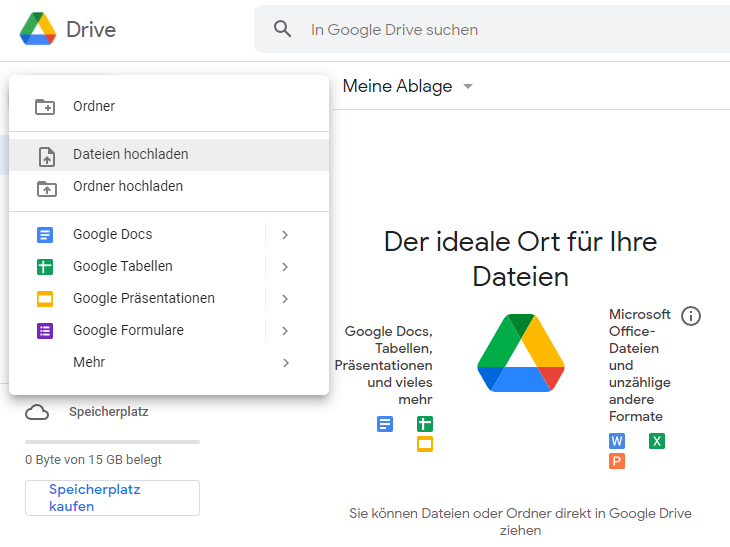This screenshot has width=730, height=547.
Task: Click the search magnifier icon
Action: (282, 29)
